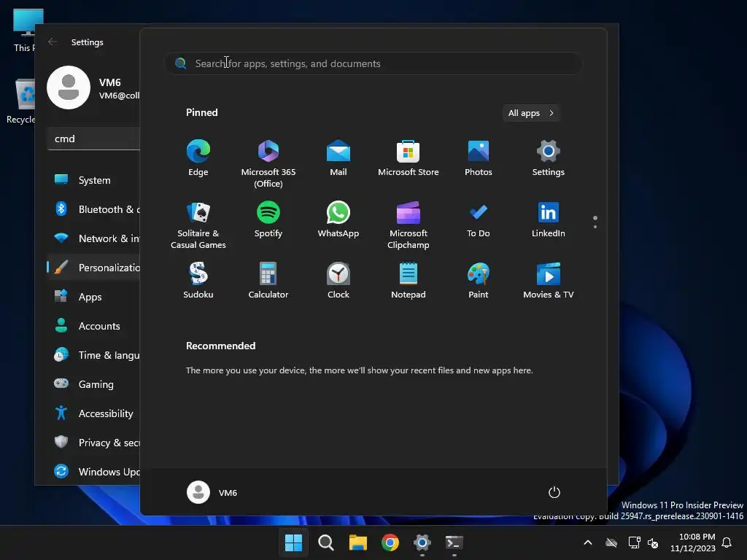Launch Sudoku game
747x560 pixels.
[x=198, y=281]
